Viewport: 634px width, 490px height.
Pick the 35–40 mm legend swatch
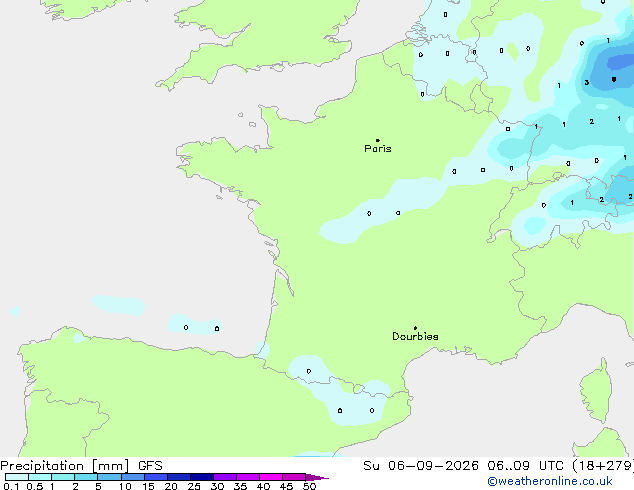click(x=248, y=477)
